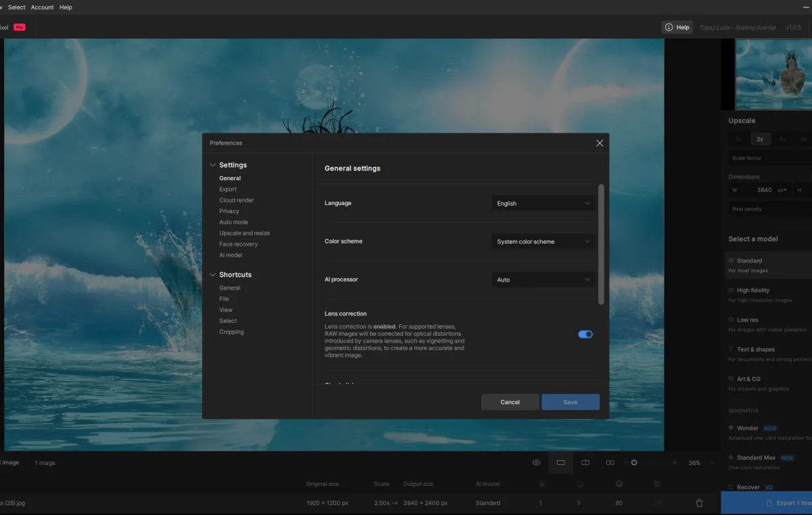
Task: Click the face recovery smiley column icon
Action: point(619,484)
